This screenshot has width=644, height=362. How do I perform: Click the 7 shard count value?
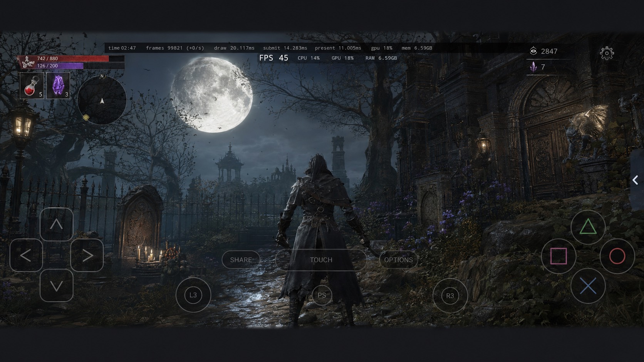(x=543, y=67)
